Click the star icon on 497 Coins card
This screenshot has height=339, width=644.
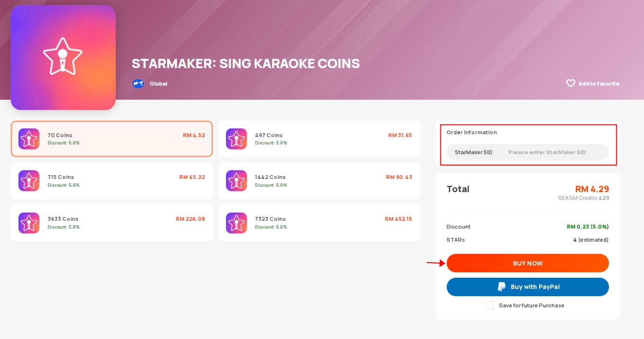coord(236,139)
